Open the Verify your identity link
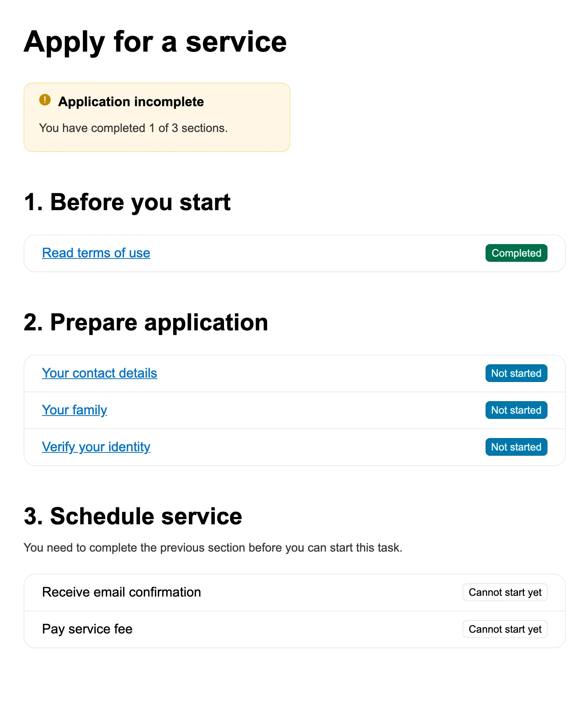Screen dimensions: 588x719 tap(96, 447)
